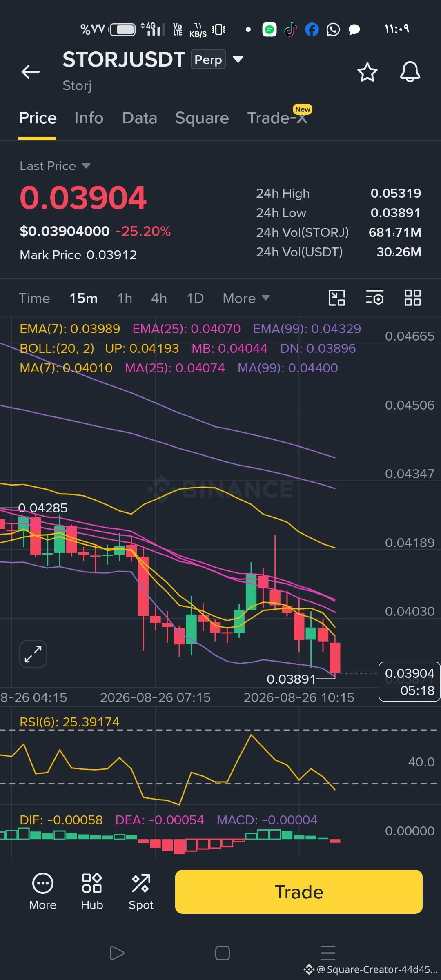Tap the EMA(99) indicator value
Image resolution: width=441 pixels, height=980 pixels.
click(x=336, y=329)
